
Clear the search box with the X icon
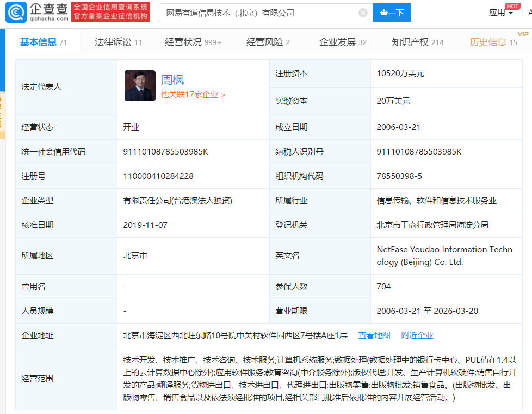(x=363, y=13)
